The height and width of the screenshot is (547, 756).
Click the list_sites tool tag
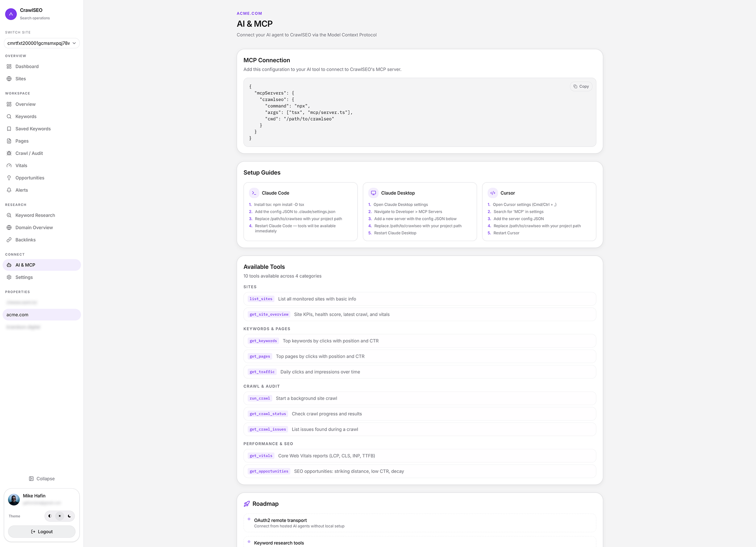coord(261,299)
